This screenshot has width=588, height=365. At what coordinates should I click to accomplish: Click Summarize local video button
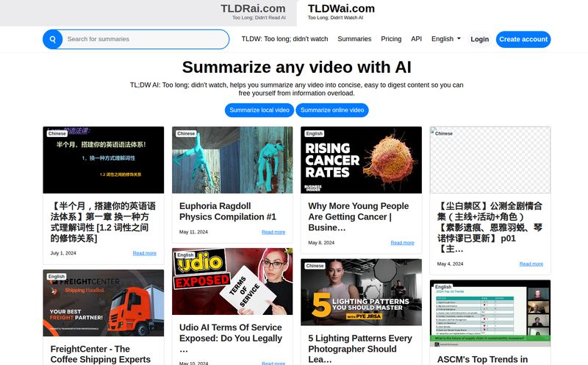[259, 110]
